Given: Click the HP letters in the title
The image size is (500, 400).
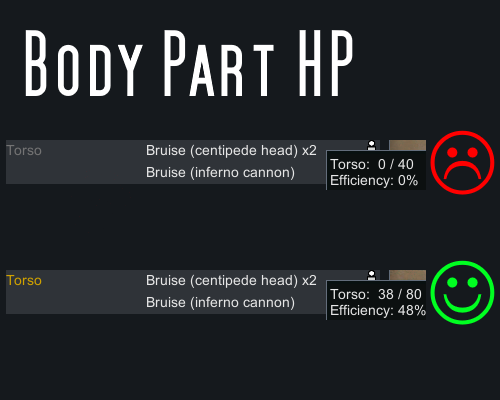Looking at the screenshot, I should pos(326,63).
